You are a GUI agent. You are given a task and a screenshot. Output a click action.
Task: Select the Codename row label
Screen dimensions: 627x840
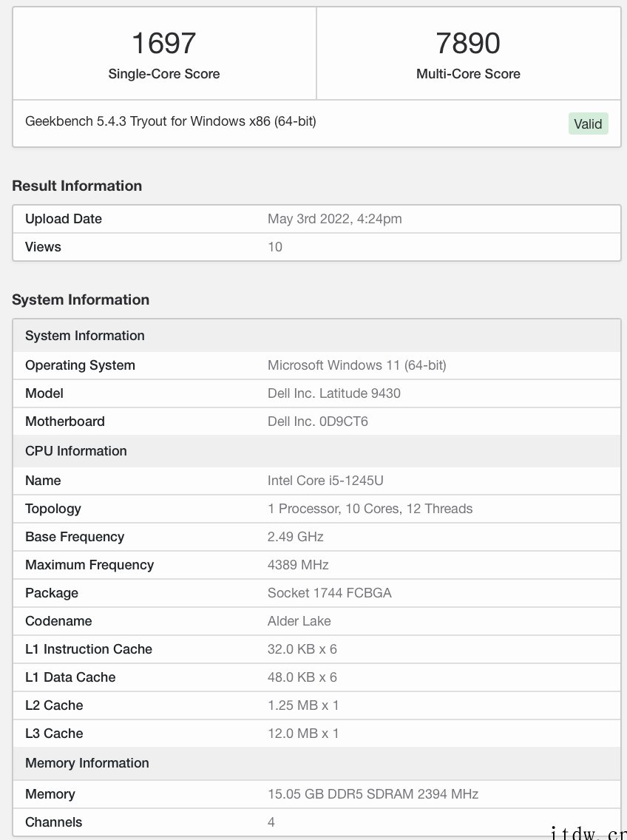click(58, 621)
